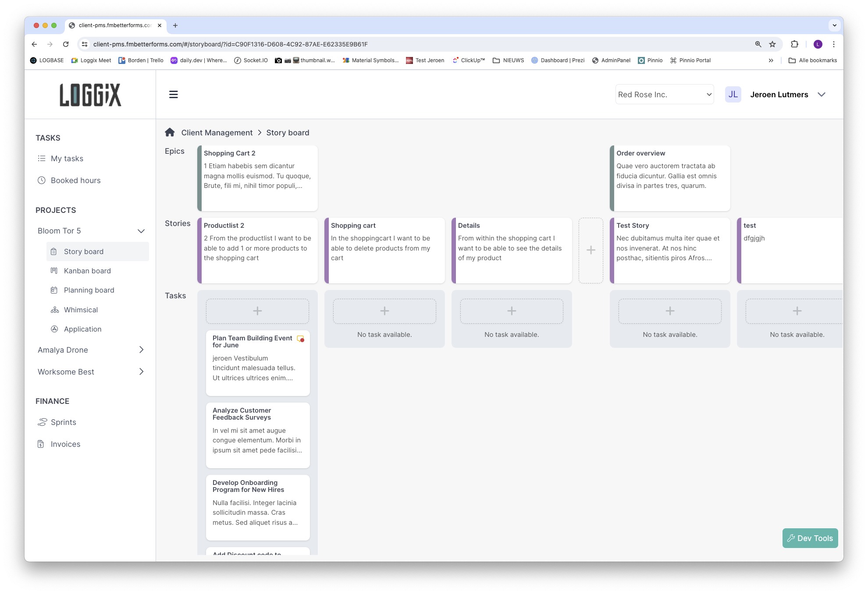Image resolution: width=868 pixels, height=594 pixels.
Task: Click the Client Management breadcrumb link
Action: (x=217, y=133)
